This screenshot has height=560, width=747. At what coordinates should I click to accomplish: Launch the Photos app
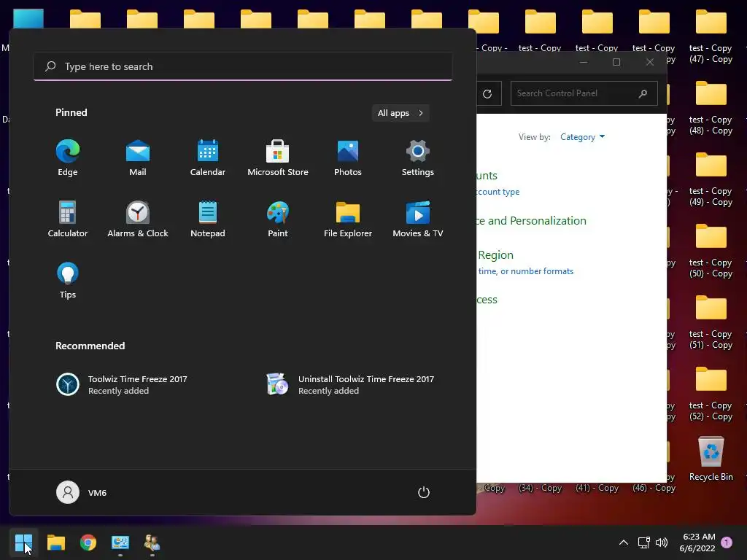tap(348, 157)
